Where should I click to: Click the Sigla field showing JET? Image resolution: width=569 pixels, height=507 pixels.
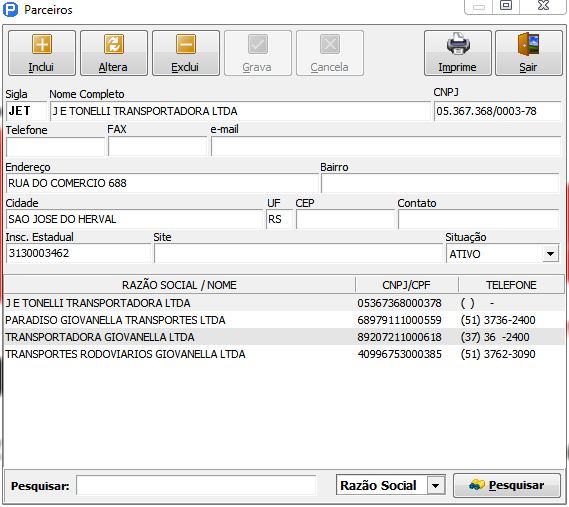point(26,111)
